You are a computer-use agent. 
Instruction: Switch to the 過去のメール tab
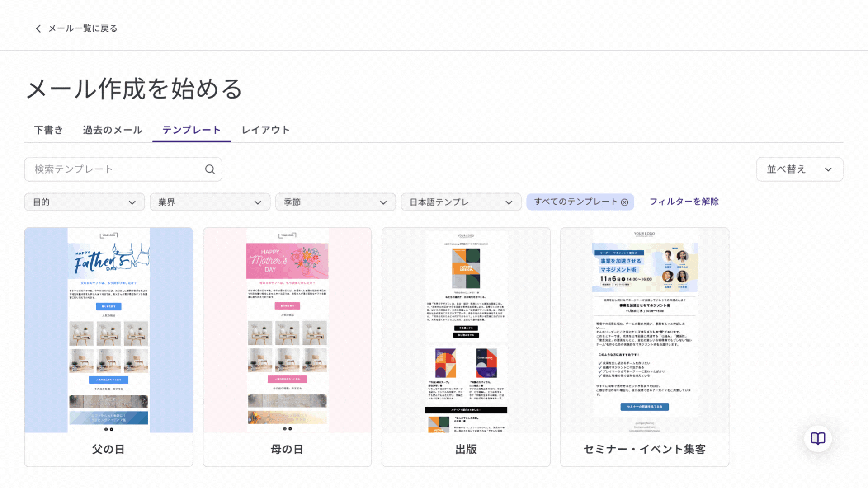113,130
